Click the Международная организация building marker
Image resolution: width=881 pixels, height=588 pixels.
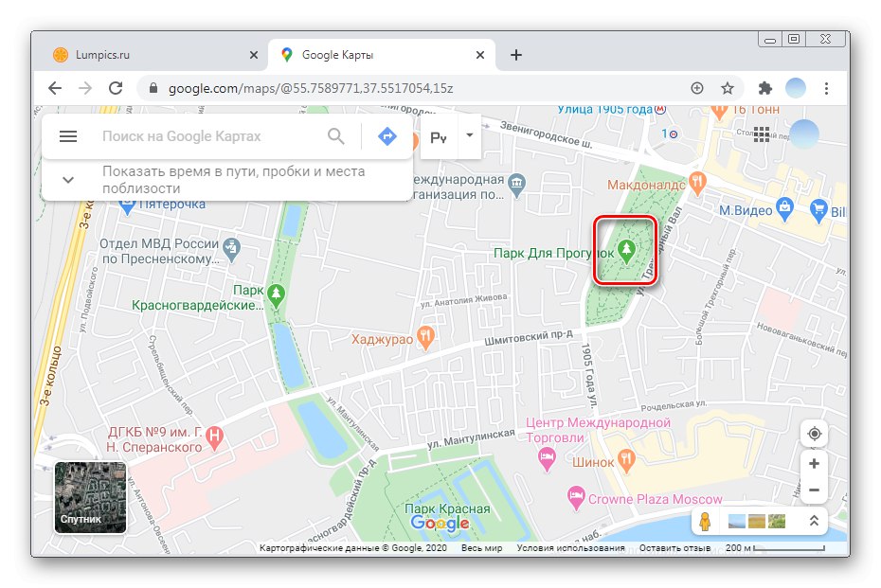[x=516, y=186]
